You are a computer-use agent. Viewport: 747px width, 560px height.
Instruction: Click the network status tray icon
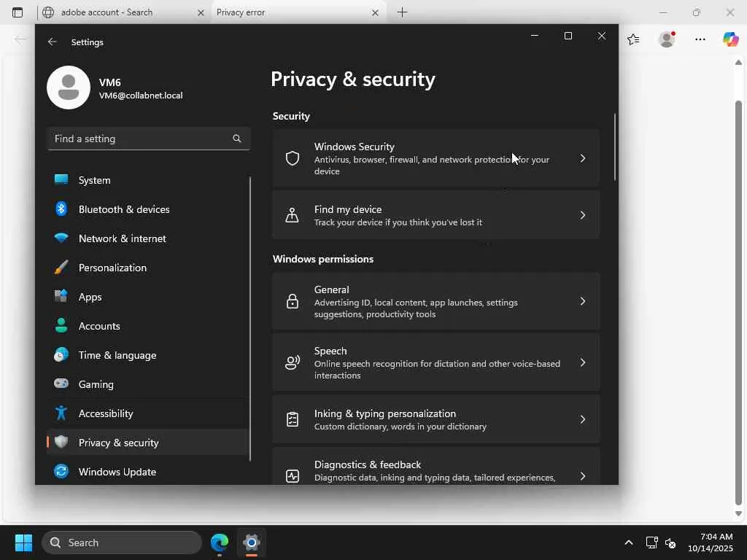[651, 542]
